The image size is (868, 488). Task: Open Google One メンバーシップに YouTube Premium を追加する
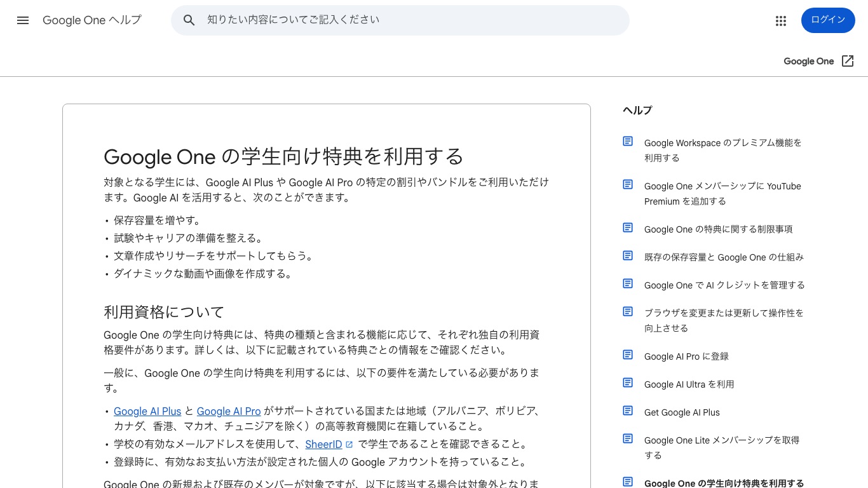click(x=722, y=194)
